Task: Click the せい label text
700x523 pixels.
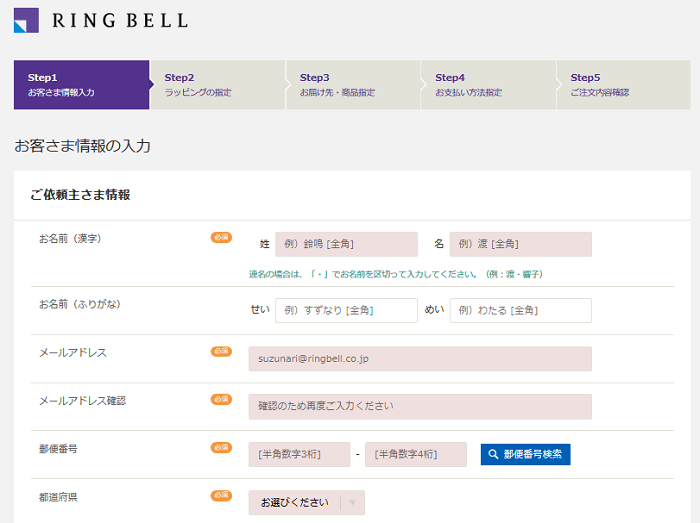Action: click(260, 309)
